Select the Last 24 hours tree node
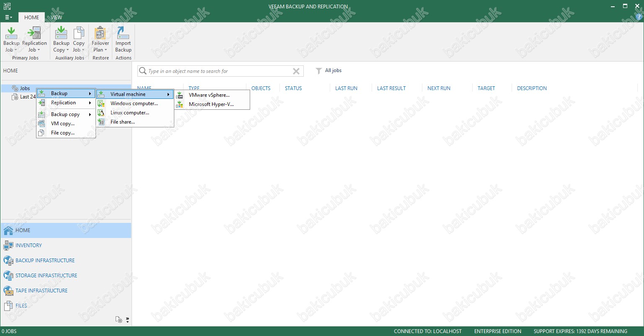The width and height of the screenshot is (644, 336). pos(28,97)
